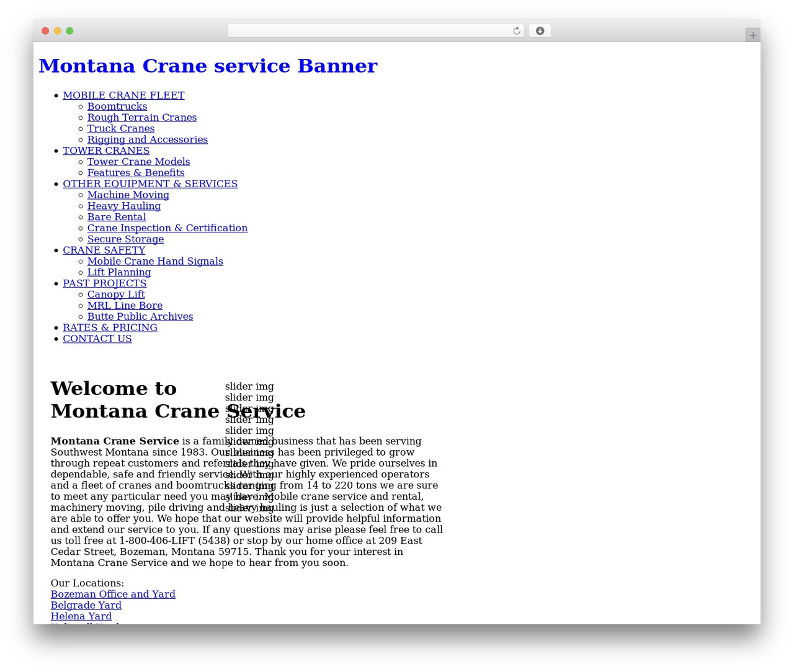Viewport: 794px width, 672px height.
Task: View the Canopy Lift project
Action: [x=116, y=295]
